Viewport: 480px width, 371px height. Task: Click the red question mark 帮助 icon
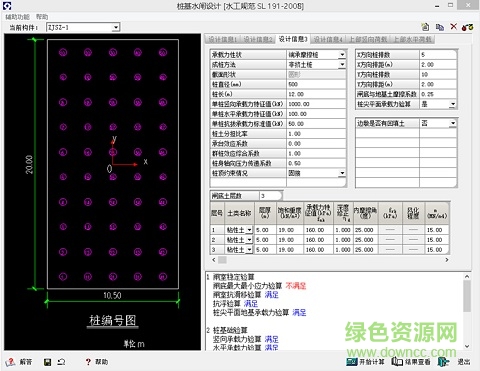coord(88,362)
